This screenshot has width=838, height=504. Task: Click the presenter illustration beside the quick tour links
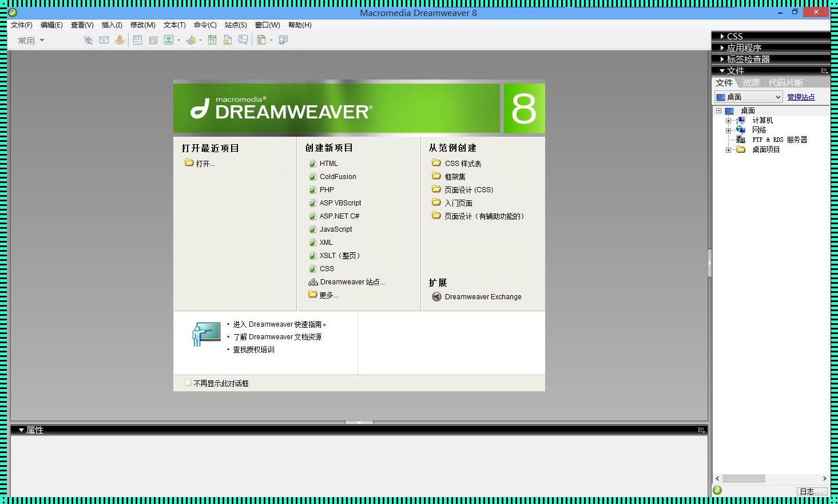click(206, 334)
